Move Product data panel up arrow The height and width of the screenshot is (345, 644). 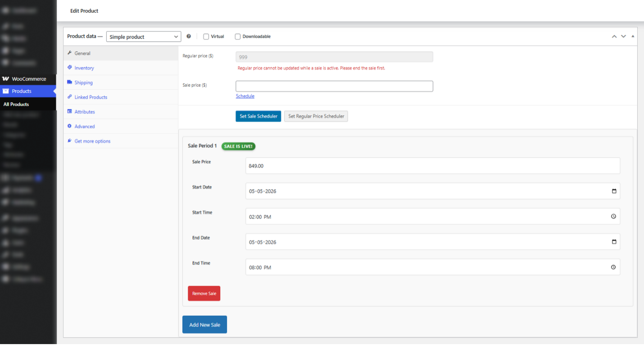point(614,36)
